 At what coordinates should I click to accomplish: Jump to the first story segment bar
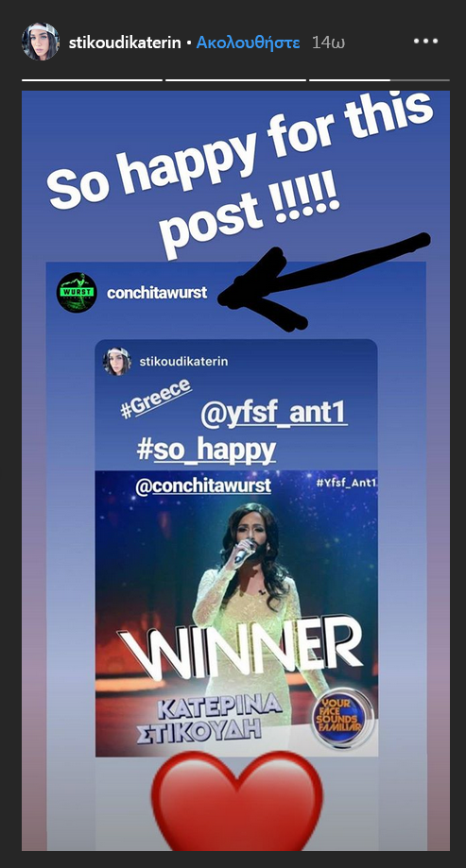point(92,80)
